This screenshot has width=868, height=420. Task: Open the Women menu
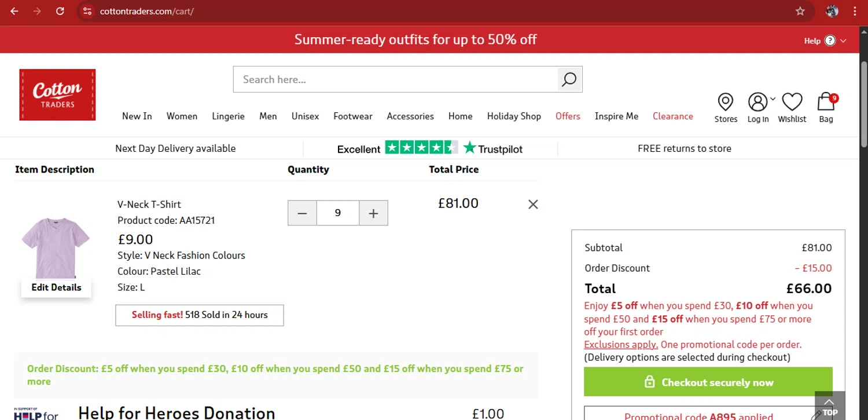pyautogui.click(x=182, y=116)
